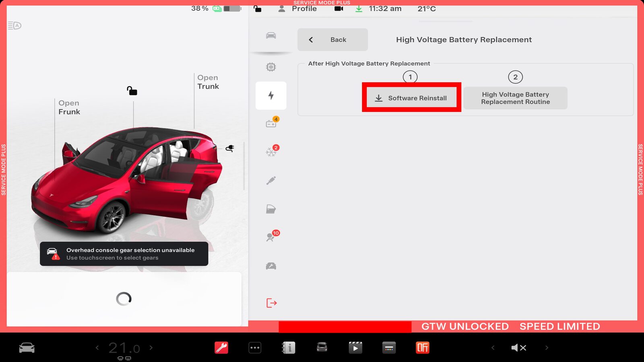644x362 pixels.
Task: Increase temperature with right arrow
Action: tap(151, 348)
